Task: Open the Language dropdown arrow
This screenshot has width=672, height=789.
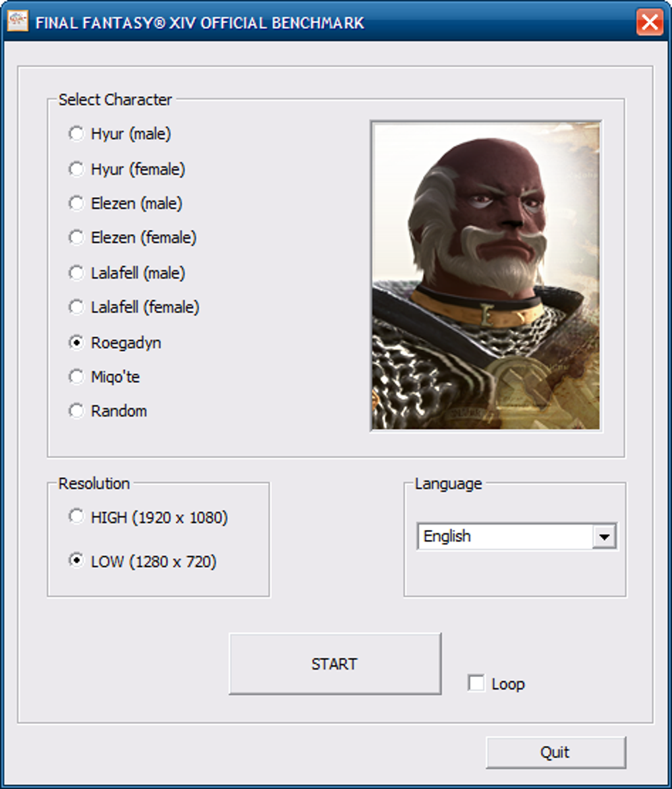Action: click(x=604, y=537)
